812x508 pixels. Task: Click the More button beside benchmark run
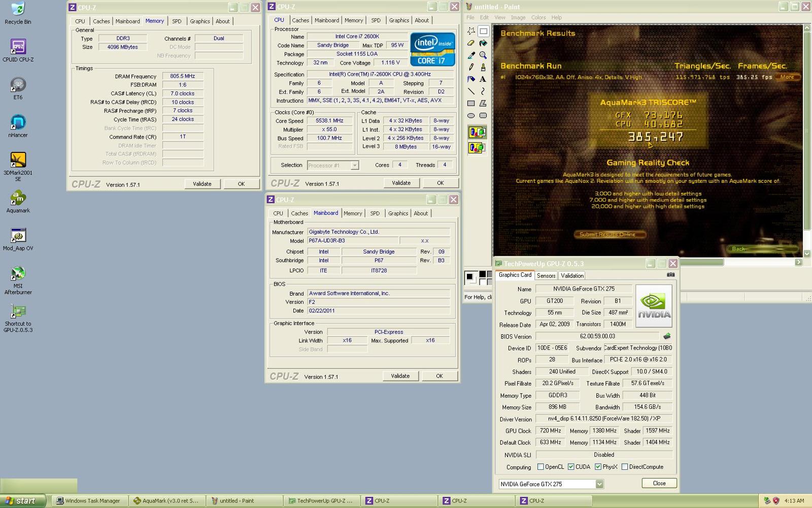(787, 77)
